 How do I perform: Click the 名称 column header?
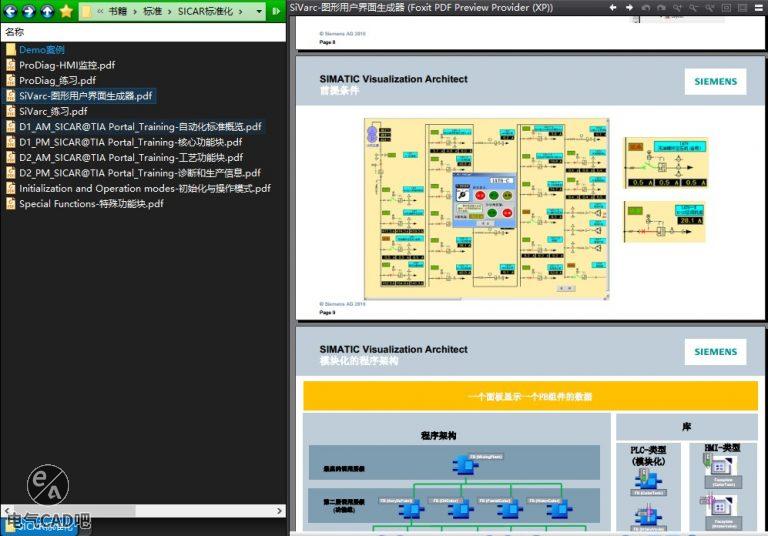click(x=15, y=32)
